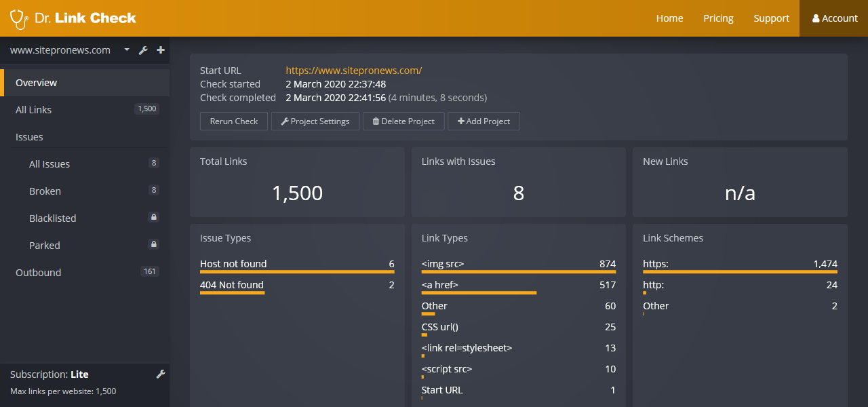Select Other under Link Schemes
868x407 pixels.
pyautogui.click(x=740, y=306)
